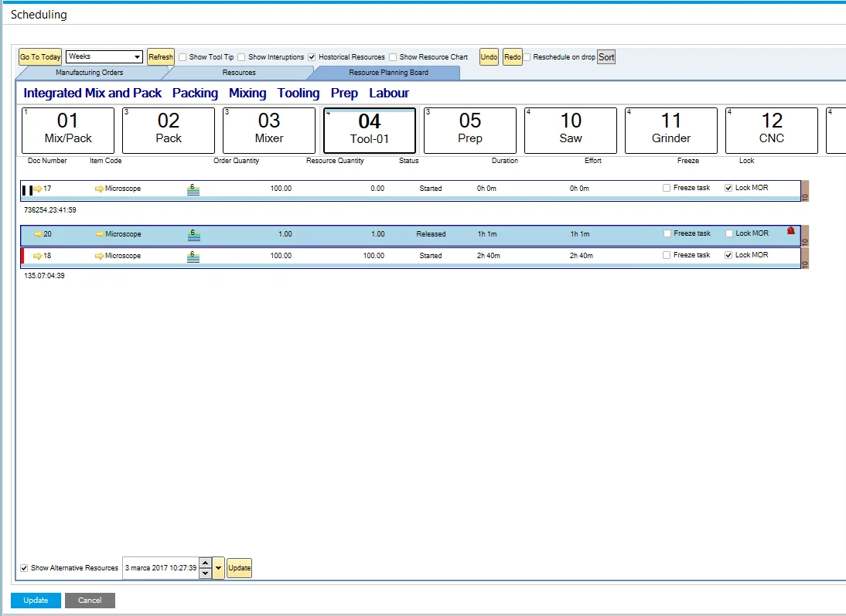This screenshot has height=616, width=846.
Task: Click the yellow arrow beside document 17
Action: (38, 189)
